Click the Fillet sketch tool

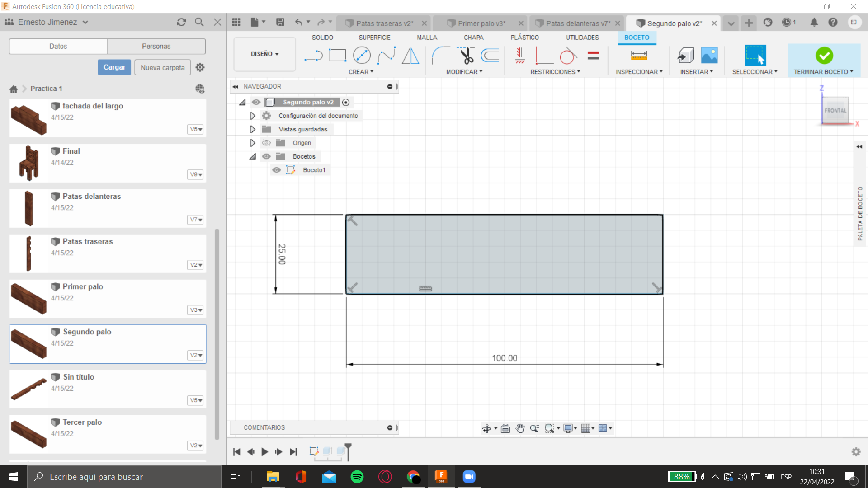pyautogui.click(x=441, y=56)
